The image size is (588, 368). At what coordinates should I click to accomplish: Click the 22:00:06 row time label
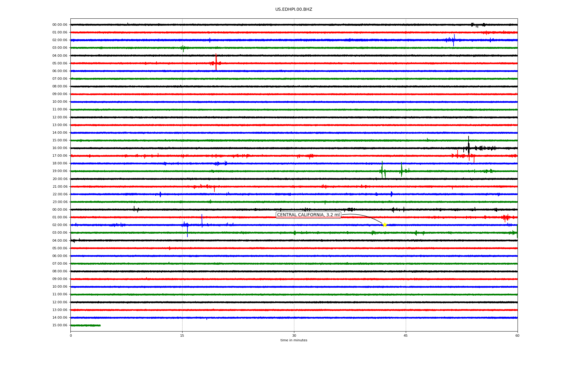(60, 194)
